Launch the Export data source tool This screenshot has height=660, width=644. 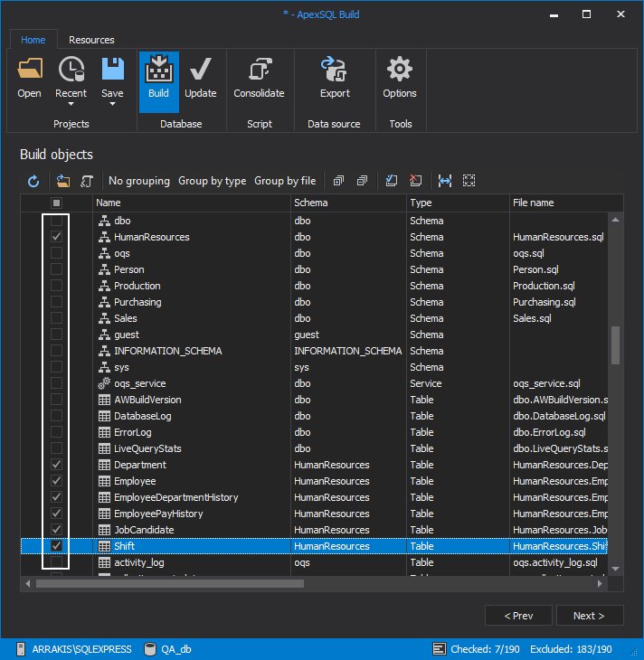point(335,78)
